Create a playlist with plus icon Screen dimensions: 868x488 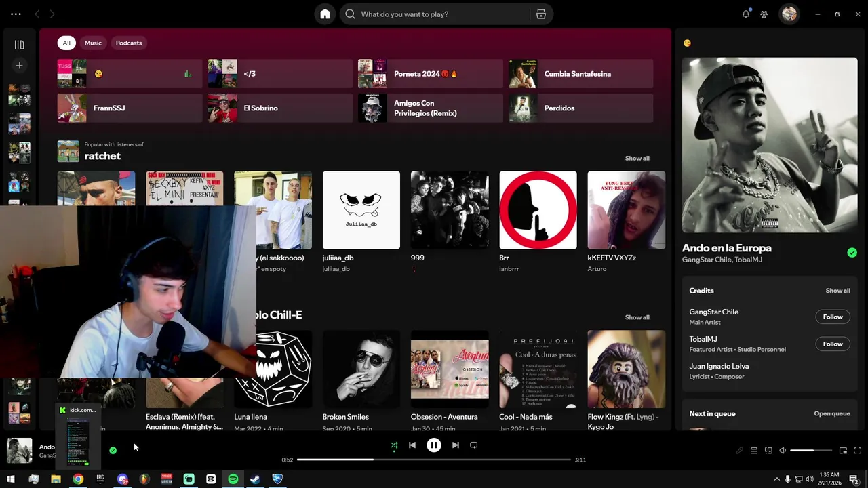(x=19, y=66)
